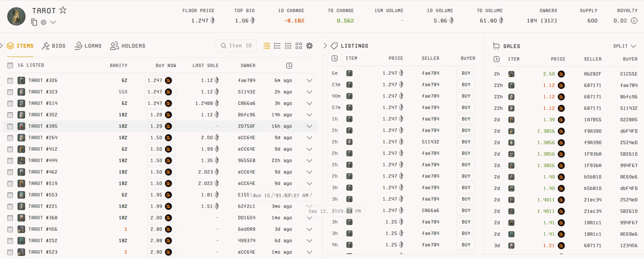This screenshot has width=644, height=259.
Task: Toggle the time format clock in Listings header
Action: (335, 58)
